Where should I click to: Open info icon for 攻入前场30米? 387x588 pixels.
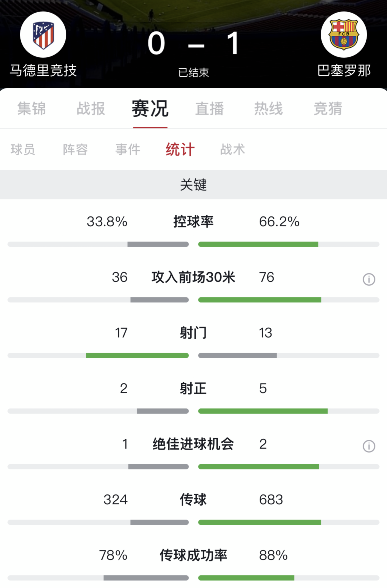tap(369, 279)
